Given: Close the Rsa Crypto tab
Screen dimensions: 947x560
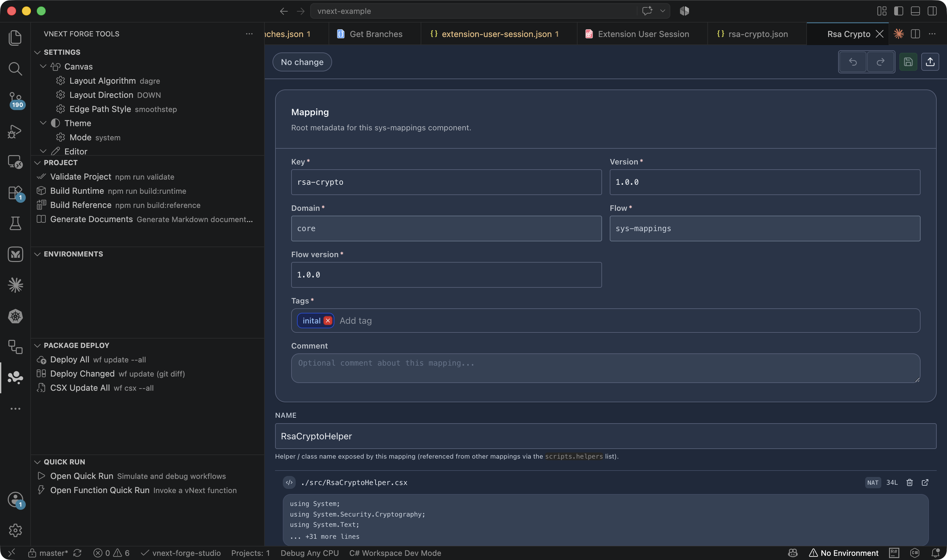Looking at the screenshot, I should coord(880,34).
